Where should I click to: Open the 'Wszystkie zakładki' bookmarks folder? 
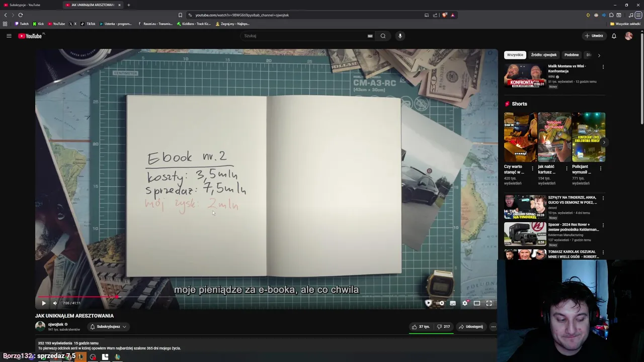coord(625,24)
